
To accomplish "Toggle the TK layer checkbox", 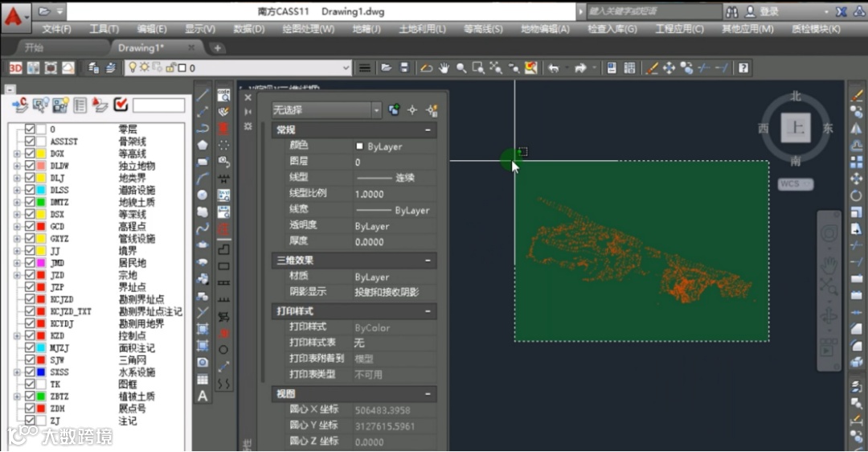I will coord(30,384).
